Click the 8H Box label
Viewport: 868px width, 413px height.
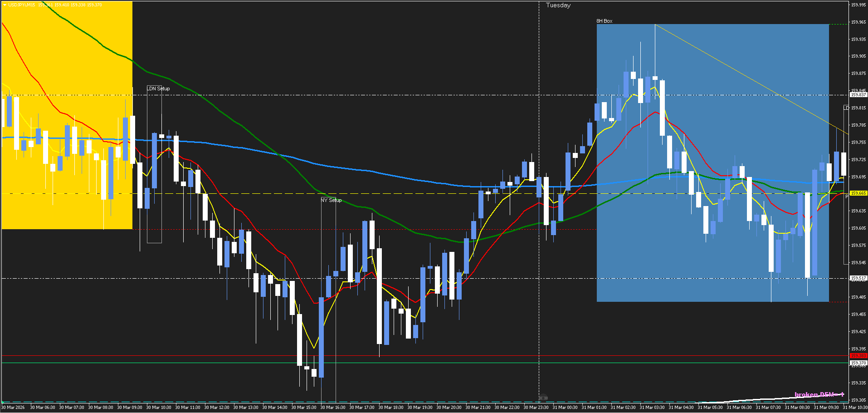tap(604, 21)
